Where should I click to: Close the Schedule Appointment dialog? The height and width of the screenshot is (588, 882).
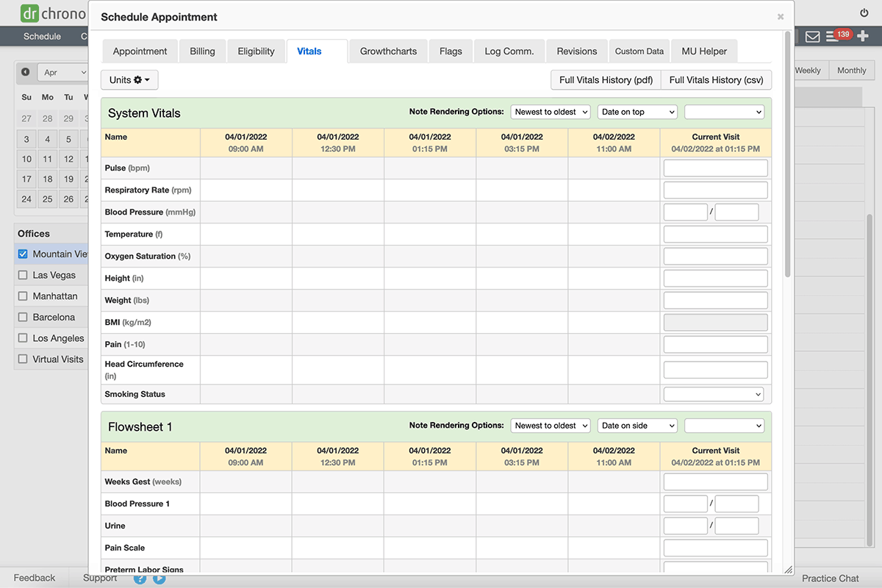click(781, 16)
